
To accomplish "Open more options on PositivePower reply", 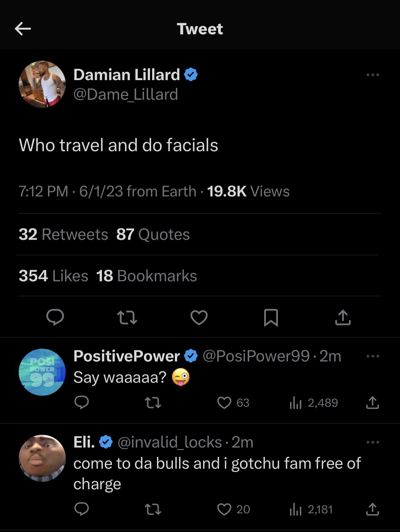I will click(x=373, y=356).
